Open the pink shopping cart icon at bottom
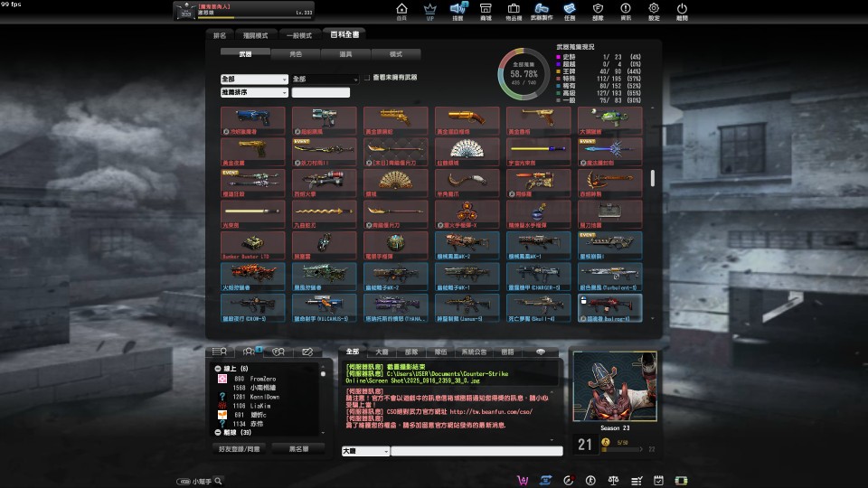This screenshot has height=488, width=868. click(522, 480)
